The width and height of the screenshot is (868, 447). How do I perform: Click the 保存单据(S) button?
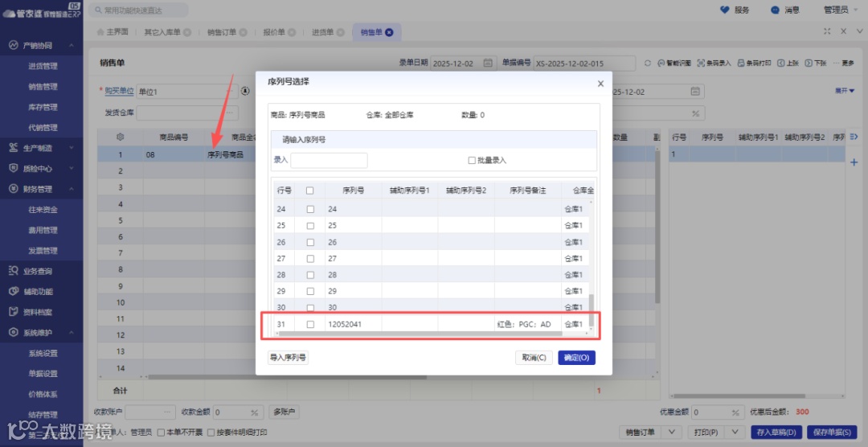pos(832,432)
